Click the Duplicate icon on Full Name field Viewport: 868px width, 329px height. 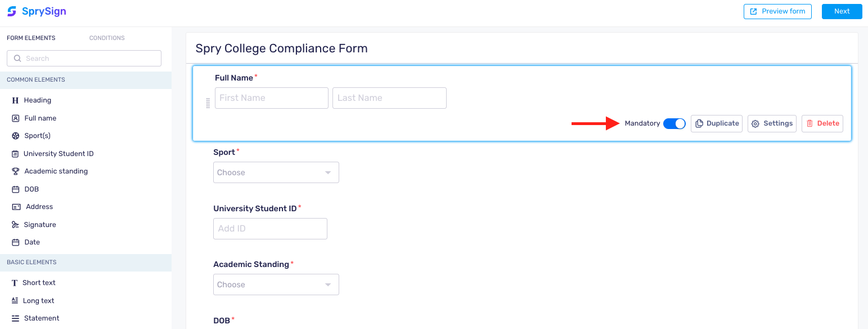pyautogui.click(x=699, y=123)
